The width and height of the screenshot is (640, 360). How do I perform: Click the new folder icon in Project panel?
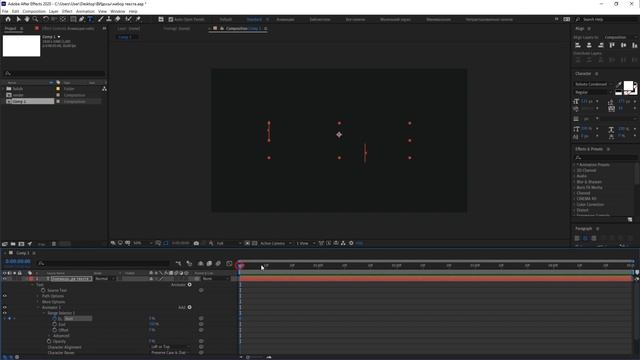pos(13,244)
